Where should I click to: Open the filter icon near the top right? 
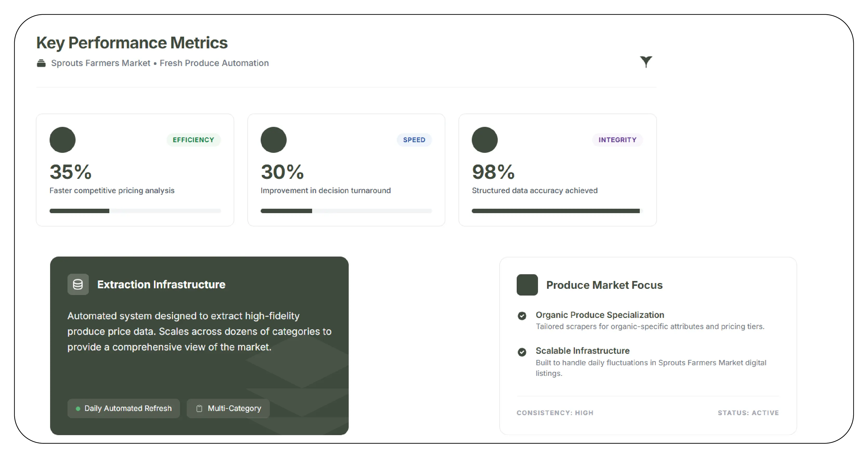click(646, 62)
